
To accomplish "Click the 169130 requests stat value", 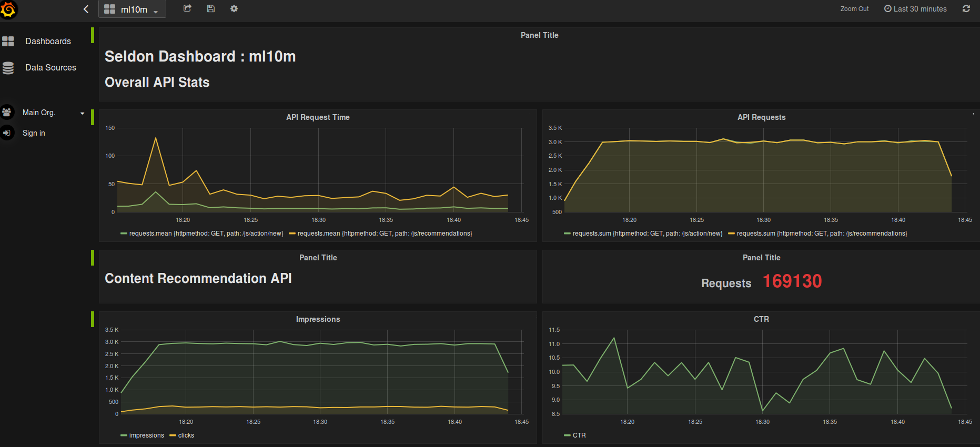I will (792, 281).
